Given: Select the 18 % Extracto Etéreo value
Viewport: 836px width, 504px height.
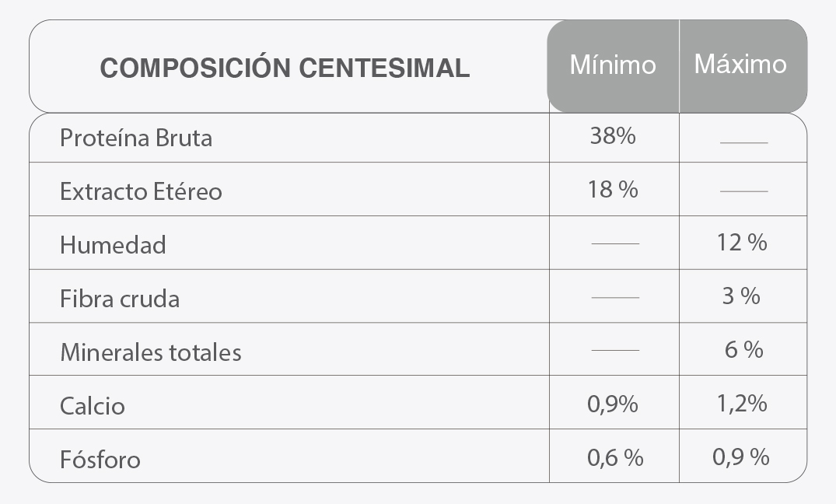Looking at the screenshot, I should (613, 189).
